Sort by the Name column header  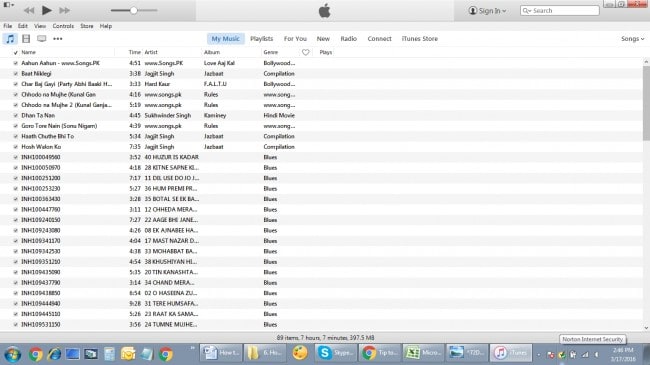pos(28,52)
